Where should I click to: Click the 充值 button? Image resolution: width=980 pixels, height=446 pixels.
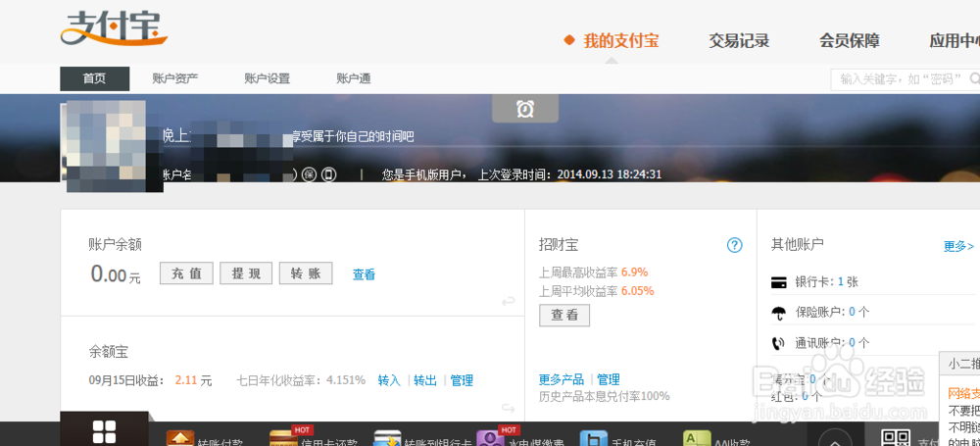pyautogui.click(x=186, y=273)
